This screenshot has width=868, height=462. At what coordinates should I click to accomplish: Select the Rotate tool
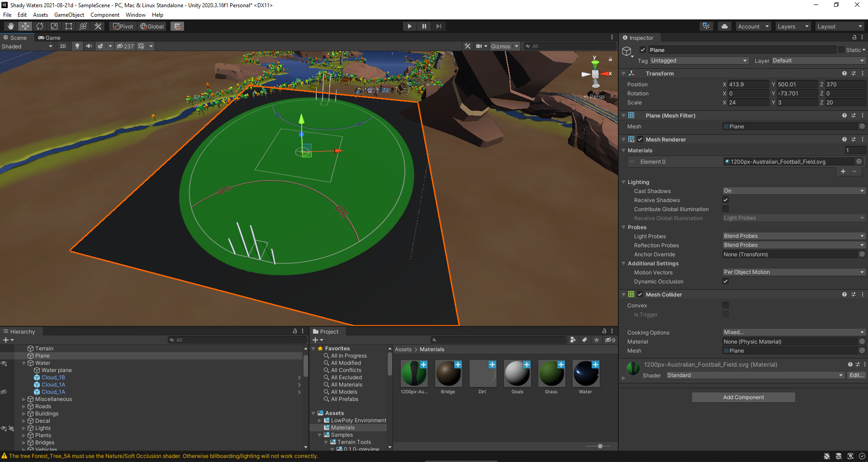(40, 26)
